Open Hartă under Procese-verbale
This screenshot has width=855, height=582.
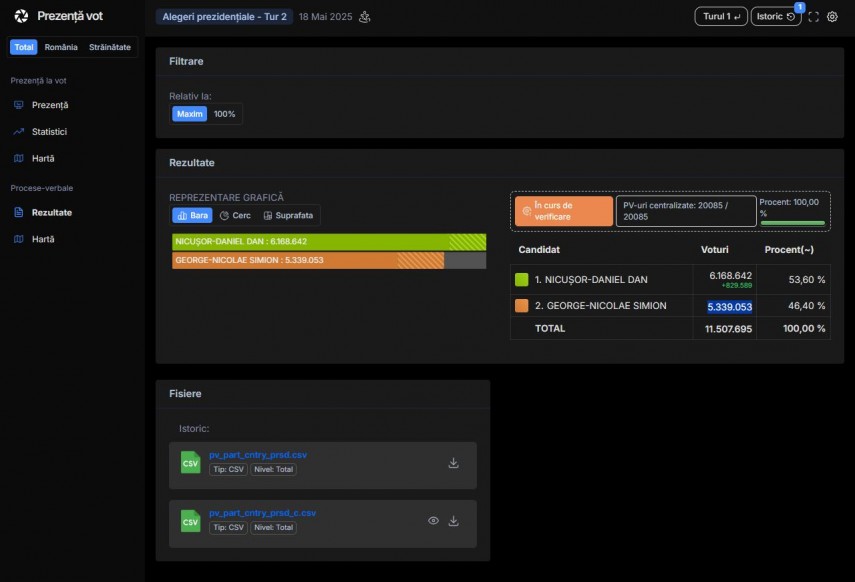click(x=42, y=239)
